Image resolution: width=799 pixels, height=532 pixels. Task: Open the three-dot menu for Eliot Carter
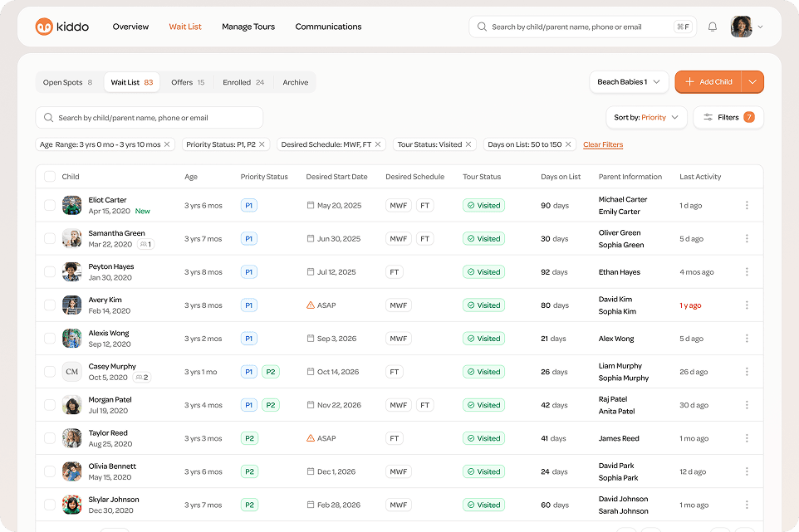click(x=747, y=205)
